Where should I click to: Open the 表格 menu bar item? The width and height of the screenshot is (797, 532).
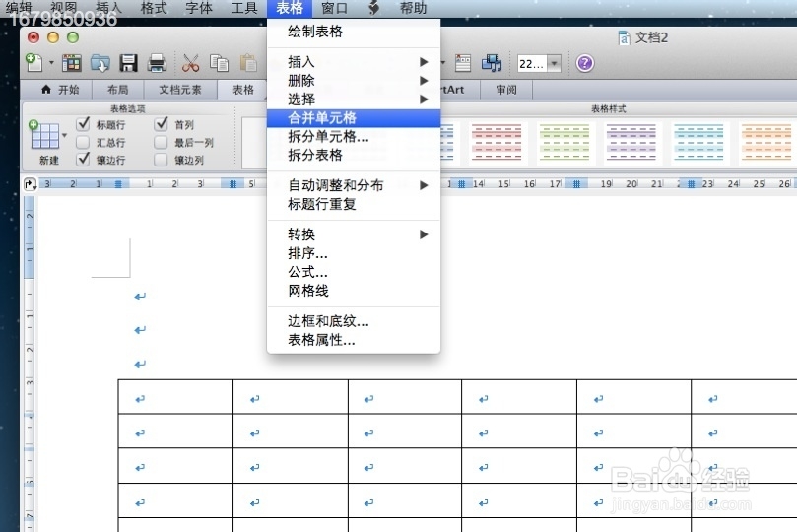[290, 8]
